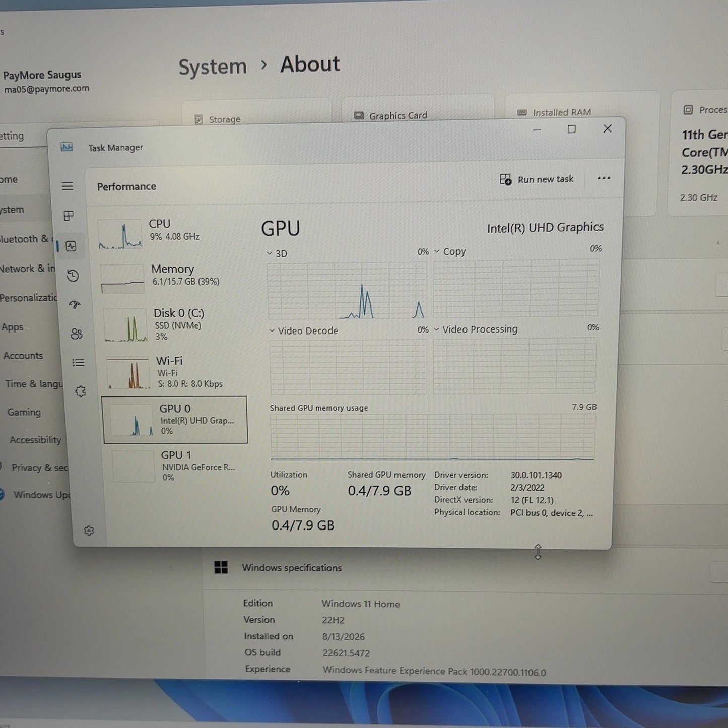Open the Processes page icon in Task Manager
Screen dimensions: 728x728
click(x=69, y=216)
